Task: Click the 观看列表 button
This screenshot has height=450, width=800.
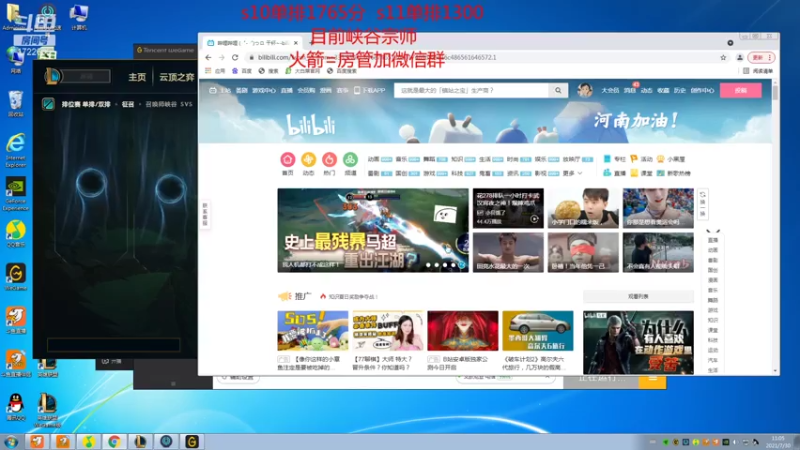Action: point(638,296)
